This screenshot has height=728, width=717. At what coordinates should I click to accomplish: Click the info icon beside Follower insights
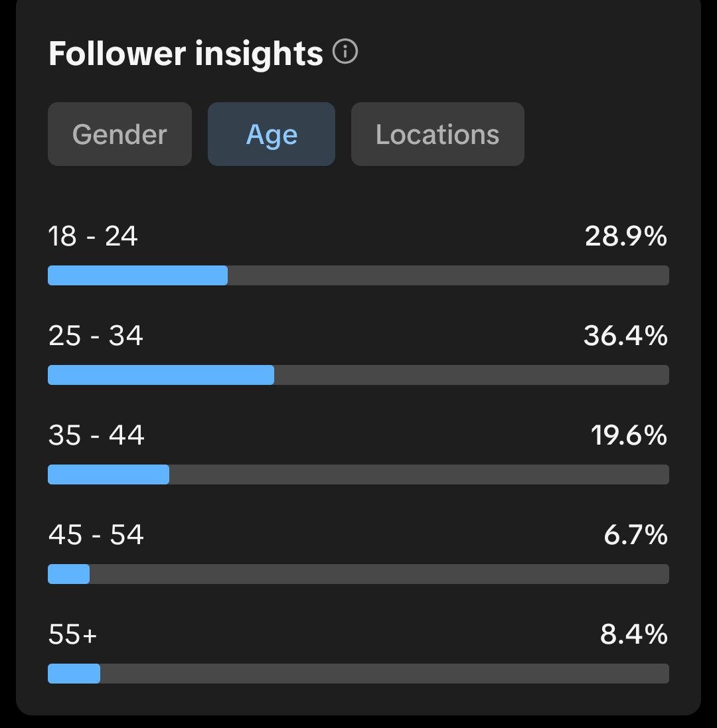pos(345,52)
